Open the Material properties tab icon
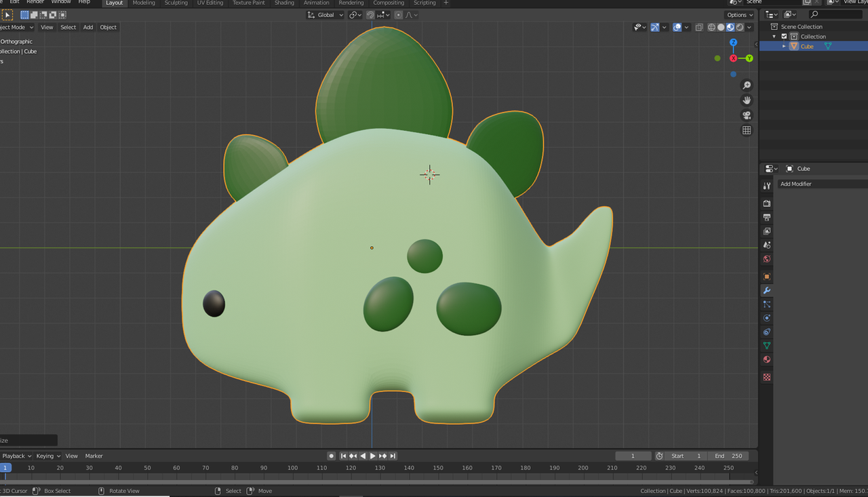Image resolution: width=868 pixels, height=497 pixels. (x=767, y=359)
